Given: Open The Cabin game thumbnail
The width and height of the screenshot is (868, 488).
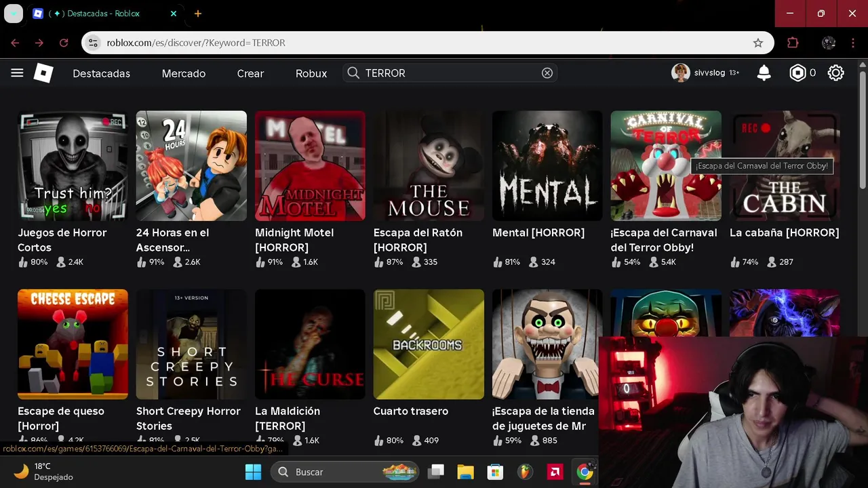Looking at the screenshot, I should coord(785,165).
